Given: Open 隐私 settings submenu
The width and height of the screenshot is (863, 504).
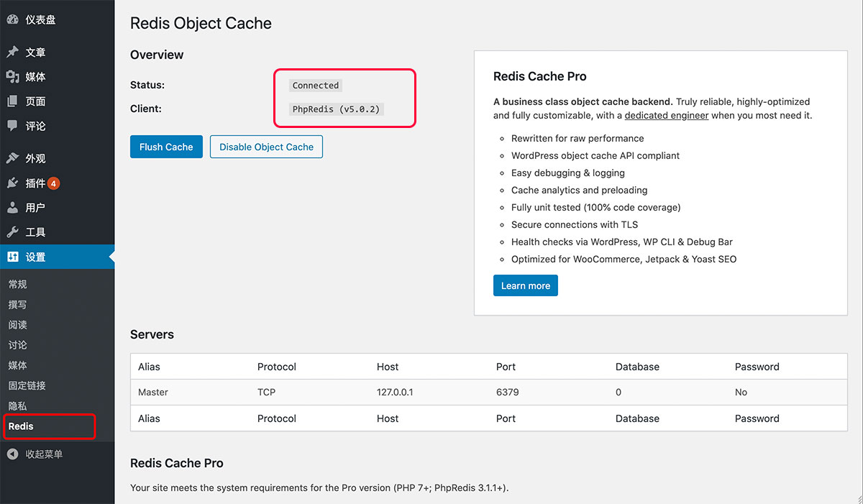Looking at the screenshot, I should coord(18,406).
